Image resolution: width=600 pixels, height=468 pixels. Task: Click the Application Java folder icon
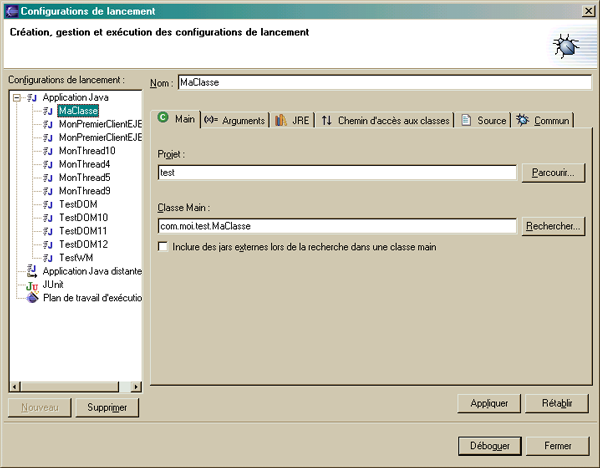coord(32,98)
